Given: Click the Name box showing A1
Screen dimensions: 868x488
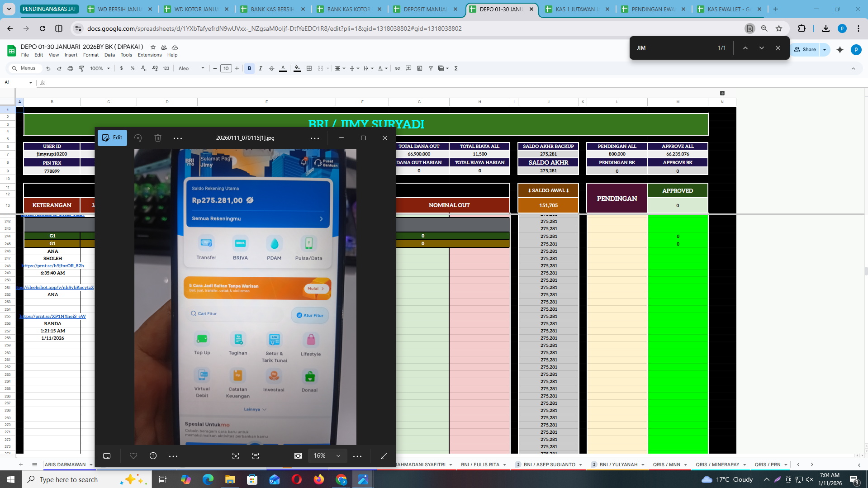Looking at the screenshot, I should click(x=18, y=82).
